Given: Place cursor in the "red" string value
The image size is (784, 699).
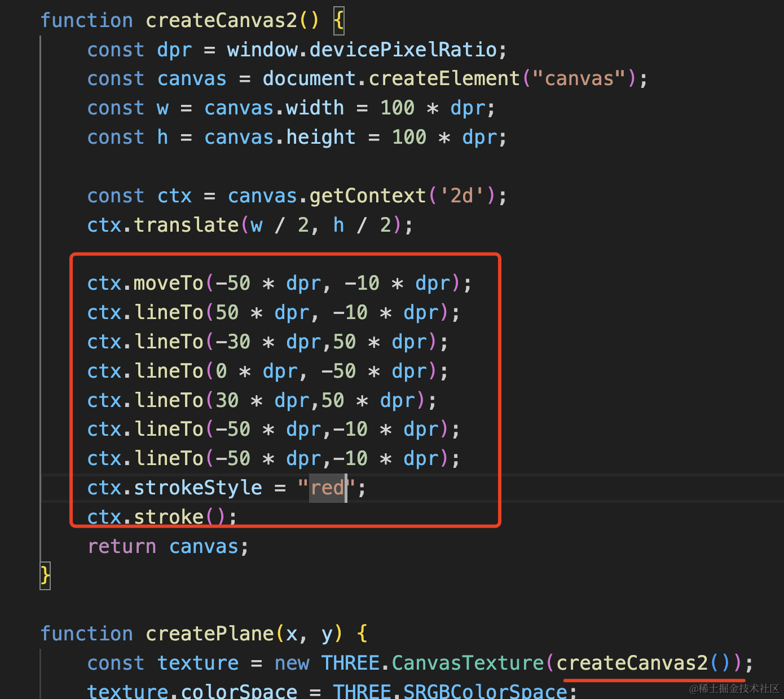Looking at the screenshot, I should [327, 488].
